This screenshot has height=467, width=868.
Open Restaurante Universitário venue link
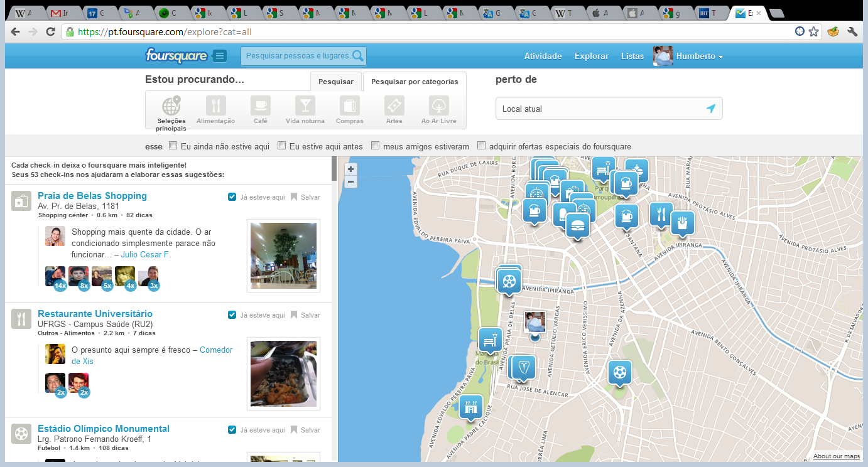[x=95, y=314]
